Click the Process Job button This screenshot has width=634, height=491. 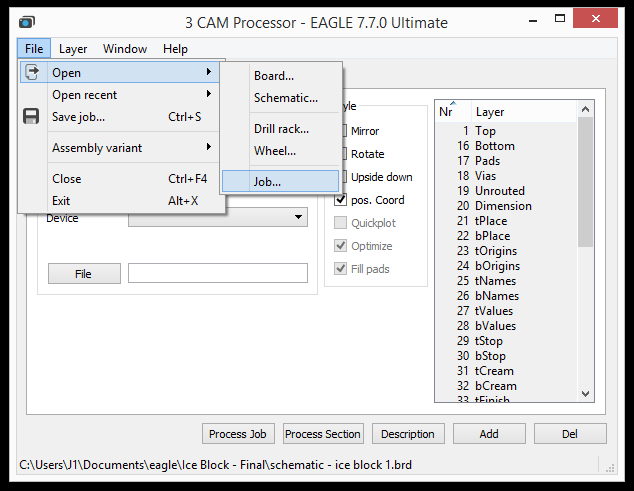point(238,434)
